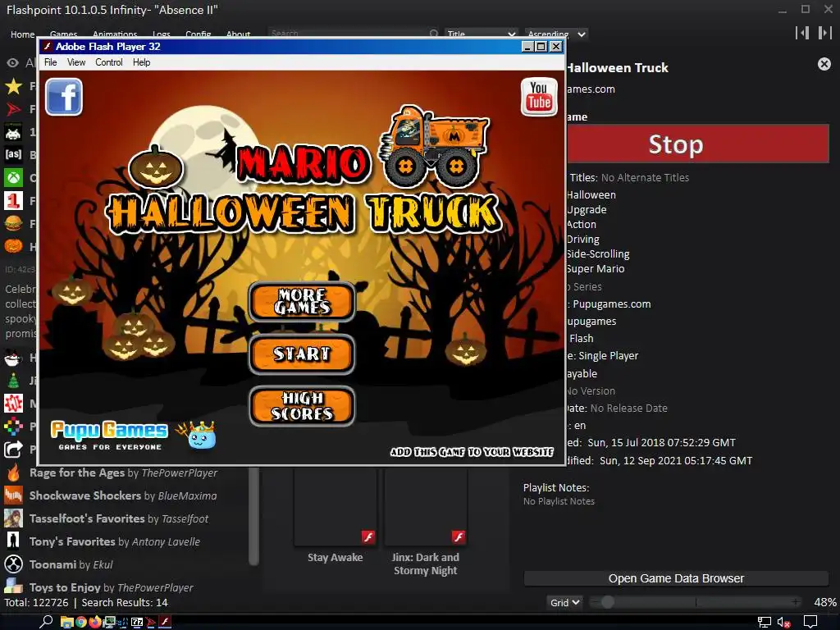Open Chrome from the taskbar
The height and width of the screenshot is (630, 840).
pos(81,622)
